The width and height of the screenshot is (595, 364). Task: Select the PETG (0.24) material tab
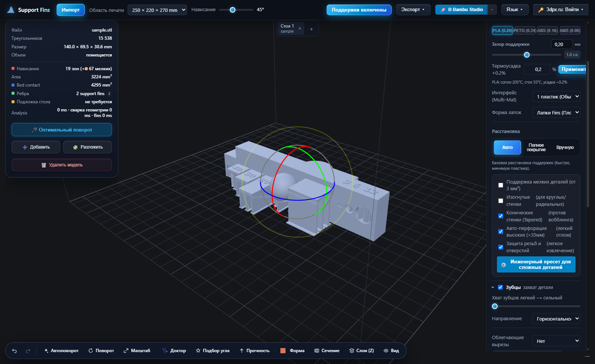coord(525,30)
